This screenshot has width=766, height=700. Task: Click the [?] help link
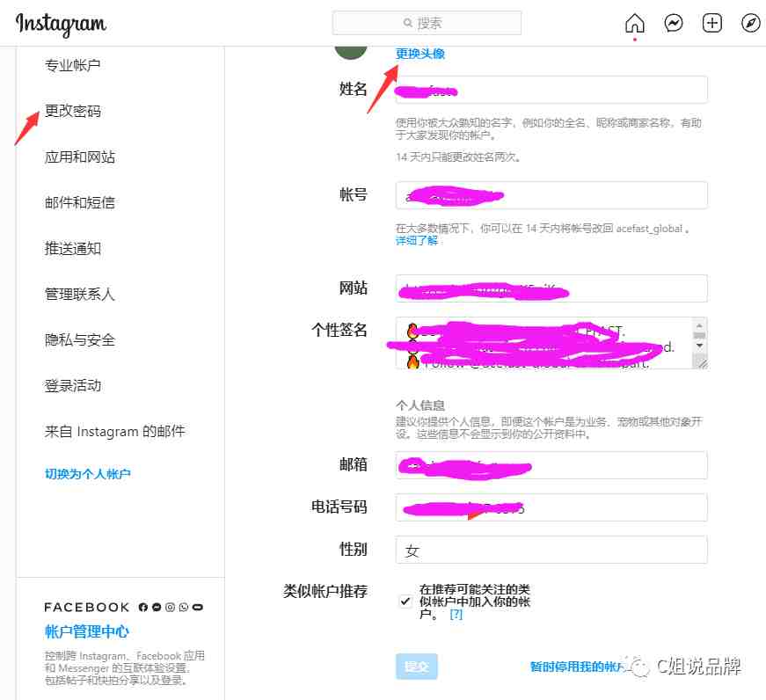click(456, 614)
